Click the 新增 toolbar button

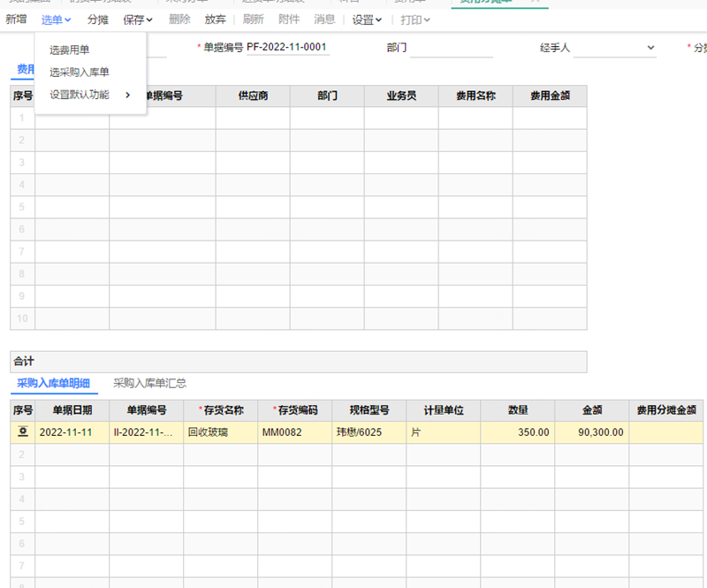coord(16,19)
